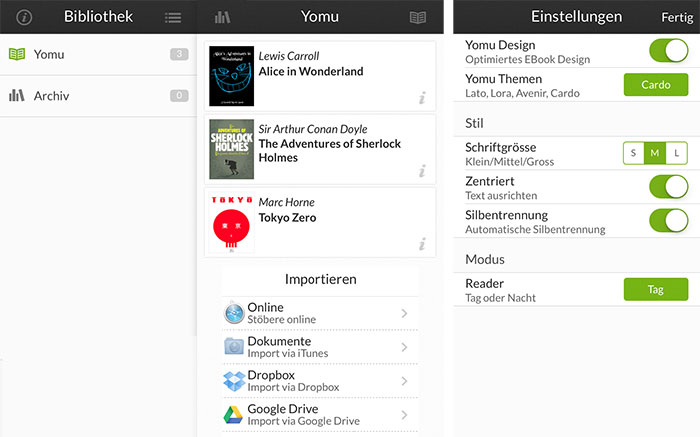Image resolution: width=700 pixels, height=437 pixels.
Task: Open Sherlock Holmes cover thumbnail
Action: point(232,149)
